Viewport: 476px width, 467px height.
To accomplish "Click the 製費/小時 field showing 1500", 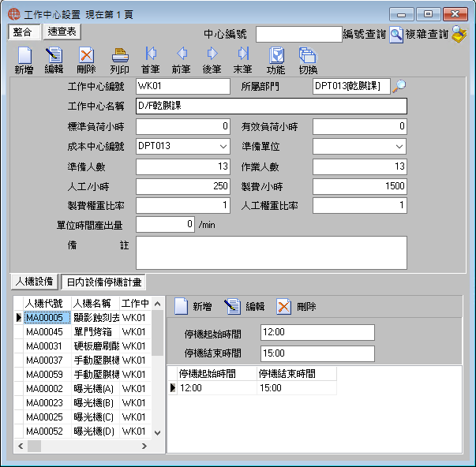I will coord(360,186).
